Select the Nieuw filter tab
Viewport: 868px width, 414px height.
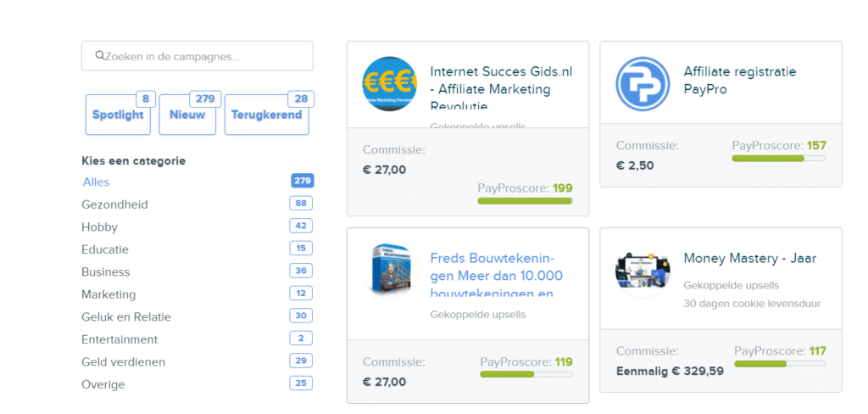tap(187, 115)
